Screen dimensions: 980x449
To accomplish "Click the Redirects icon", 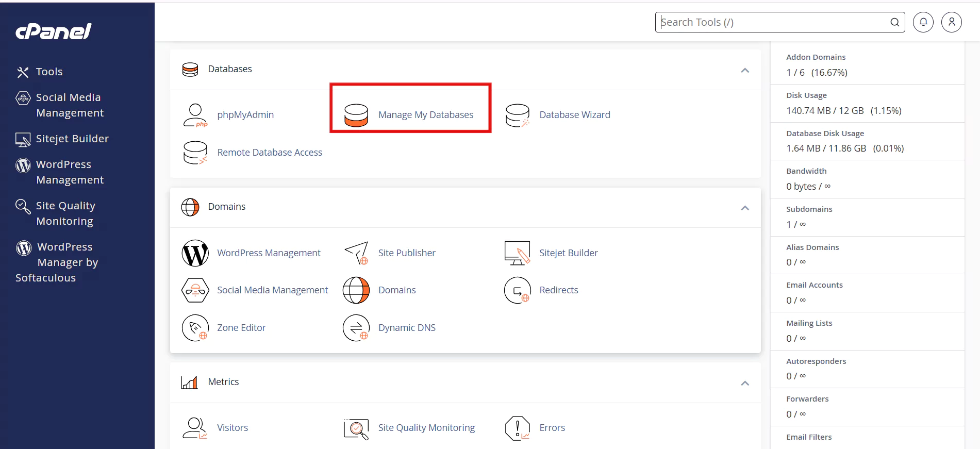I will 518,290.
